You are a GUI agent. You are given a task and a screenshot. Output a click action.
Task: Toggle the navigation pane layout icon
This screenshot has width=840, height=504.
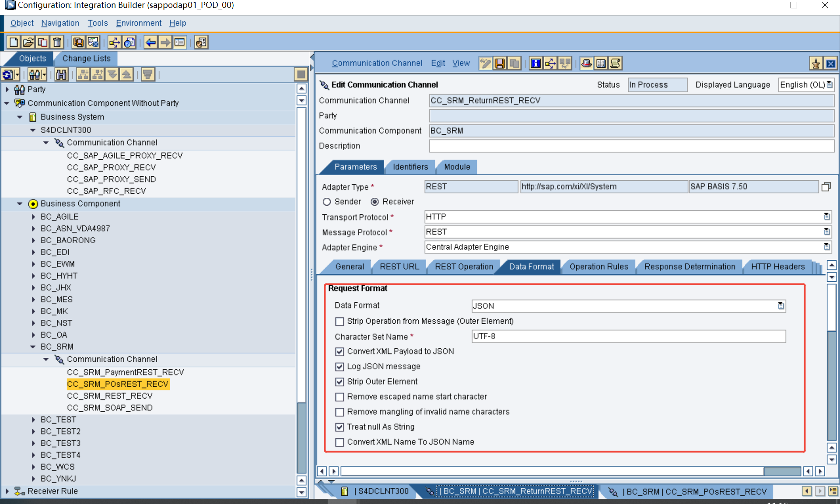click(180, 42)
